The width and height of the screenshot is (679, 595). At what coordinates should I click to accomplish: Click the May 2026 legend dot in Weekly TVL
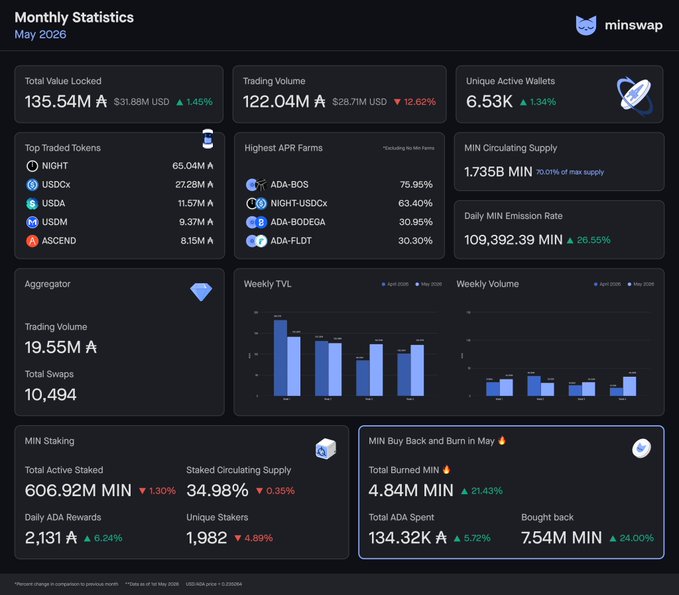pos(417,284)
